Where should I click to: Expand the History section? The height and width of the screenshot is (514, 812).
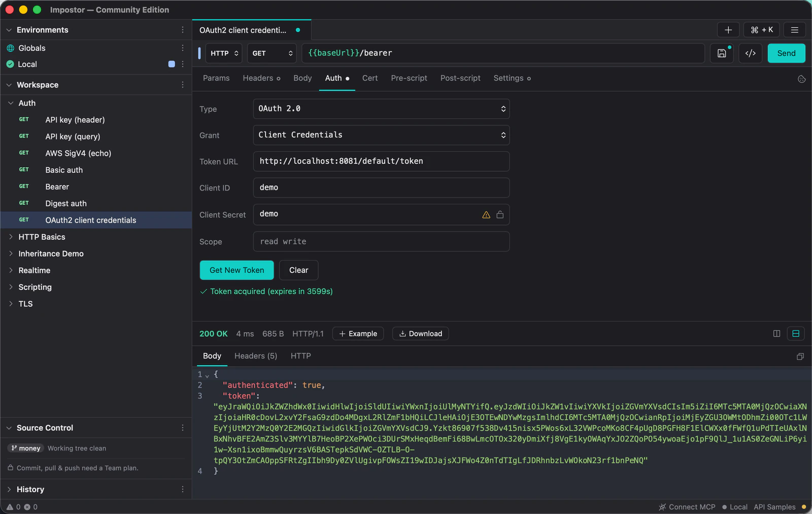pyautogui.click(x=9, y=489)
